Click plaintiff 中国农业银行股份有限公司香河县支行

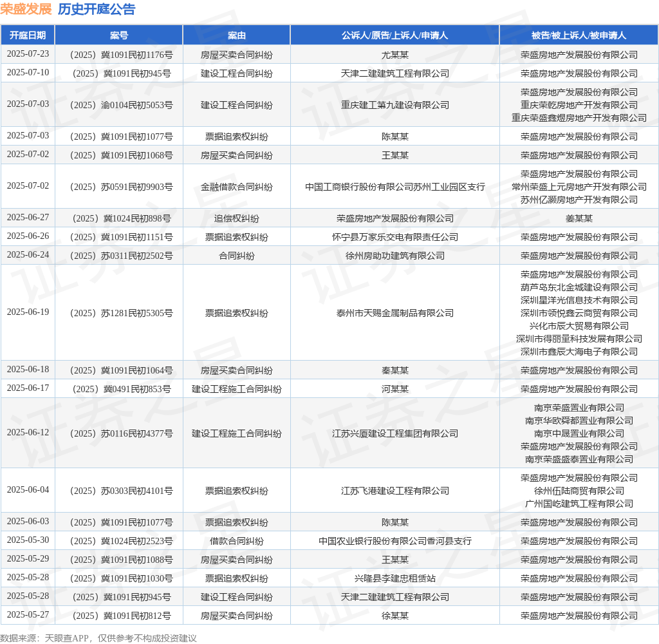(394, 541)
